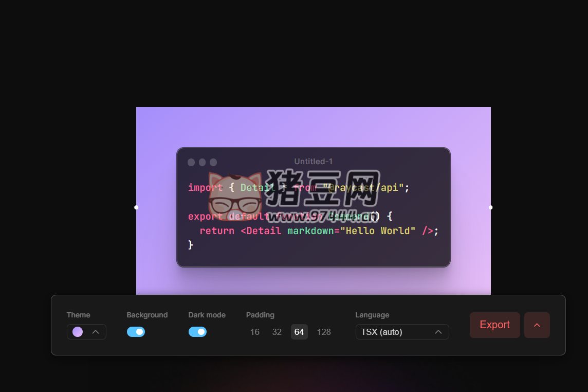Image resolution: width=588 pixels, height=392 pixels.
Task: Select padding 64
Action: (x=299, y=332)
